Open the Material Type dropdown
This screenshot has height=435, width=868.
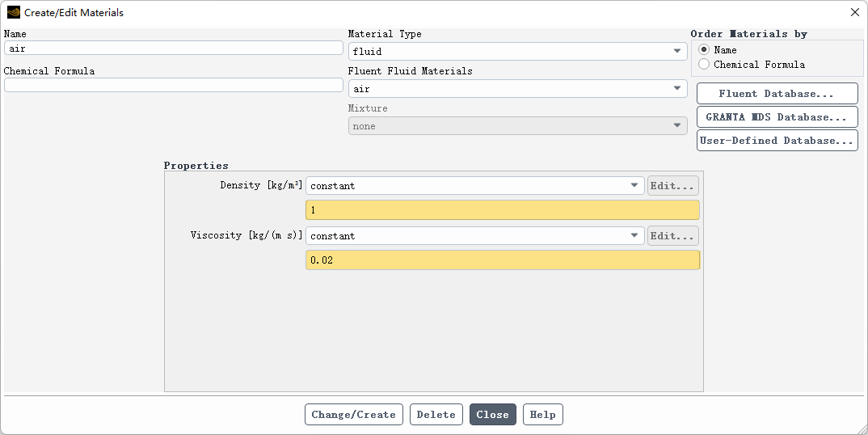517,52
